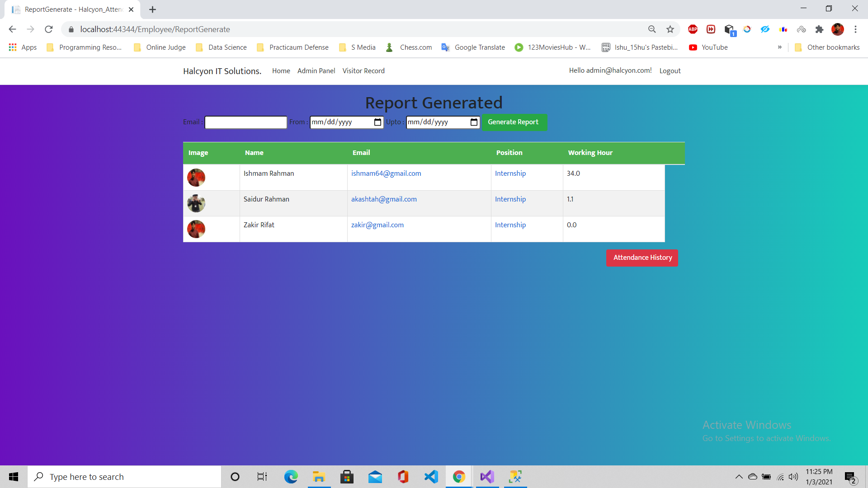Click the Logout link

tap(670, 71)
